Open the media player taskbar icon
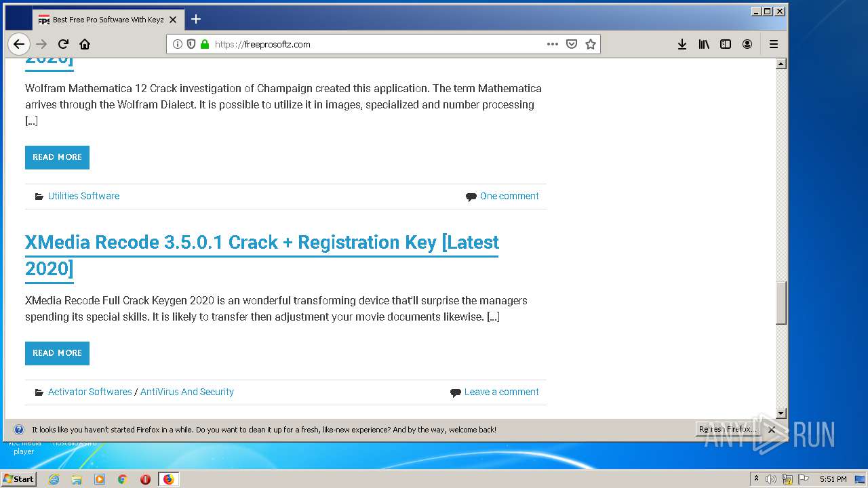 pos(100,479)
